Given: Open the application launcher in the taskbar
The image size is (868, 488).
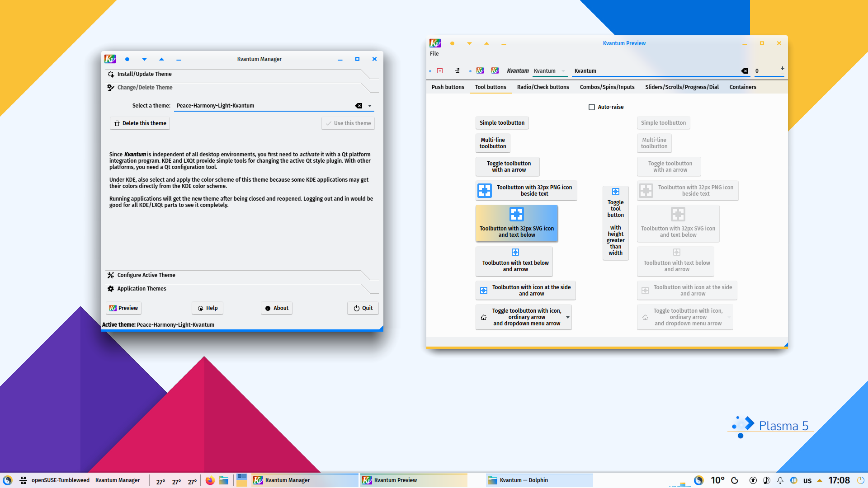Looking at the screenshot, I should click(8, 480).
